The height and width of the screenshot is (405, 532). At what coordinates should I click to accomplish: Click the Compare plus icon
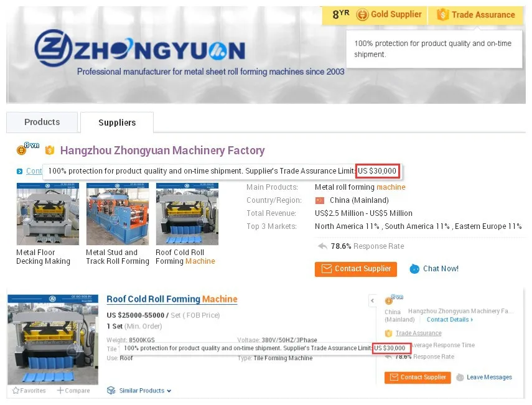60,391
